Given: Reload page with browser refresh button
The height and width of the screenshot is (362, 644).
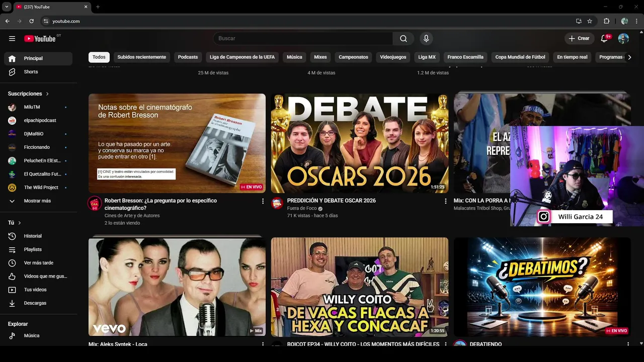Looking at the screenshot, I should [x=31, y=21].
